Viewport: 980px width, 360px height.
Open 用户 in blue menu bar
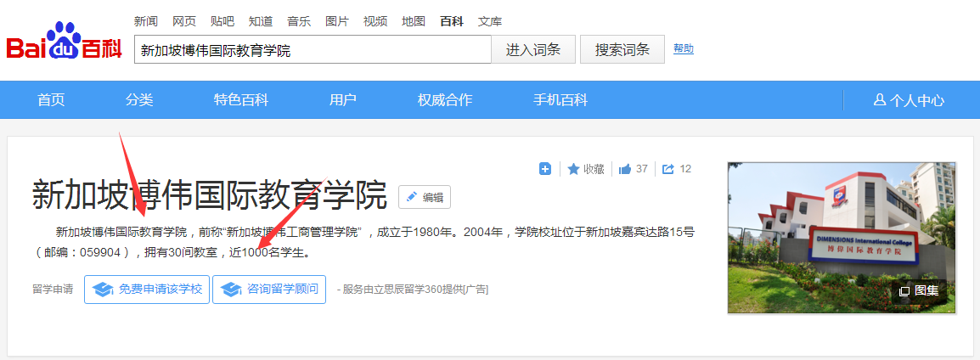pyautogui.click(x=343, y=100)
